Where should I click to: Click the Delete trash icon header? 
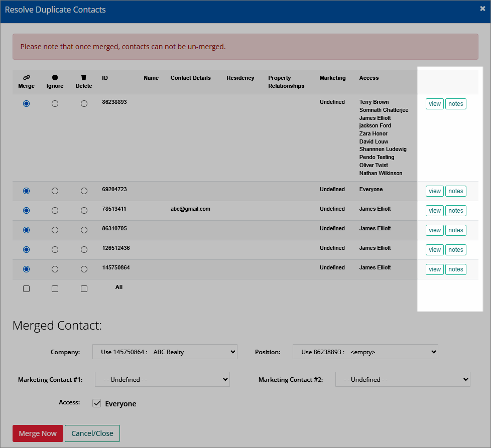pos(84,77)
